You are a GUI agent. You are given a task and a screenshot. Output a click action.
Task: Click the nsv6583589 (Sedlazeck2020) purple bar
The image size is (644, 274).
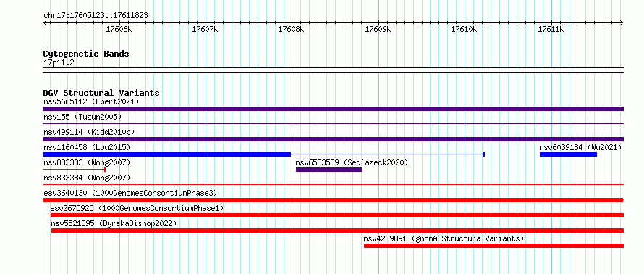point(329,170)
